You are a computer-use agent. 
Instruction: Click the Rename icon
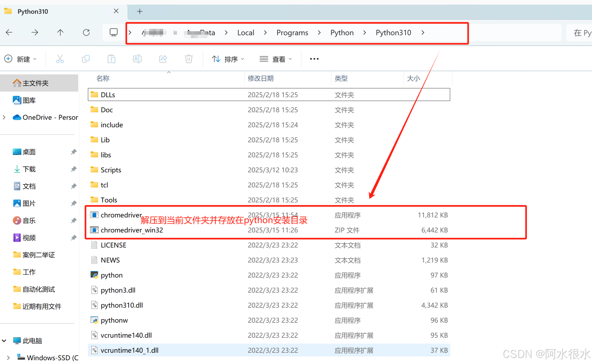tap(137, 59)
